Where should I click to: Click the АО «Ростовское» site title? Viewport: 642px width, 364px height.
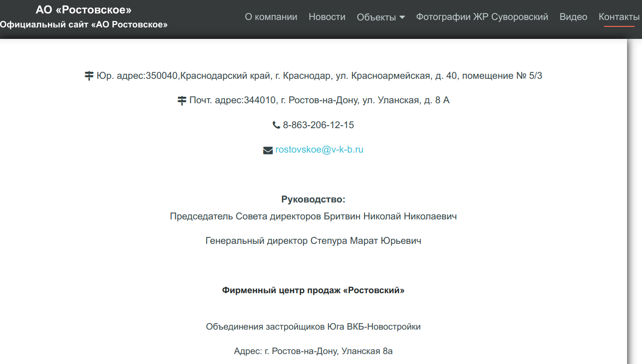point(83,10)
